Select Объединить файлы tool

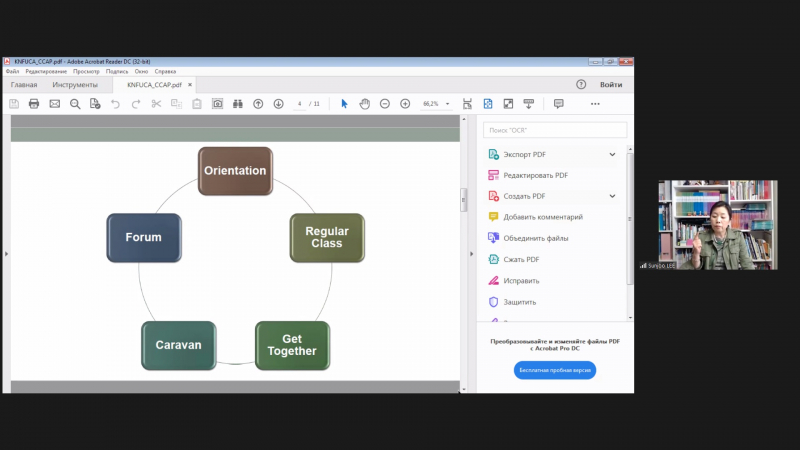pyautogui.click(x=536, y=238)
